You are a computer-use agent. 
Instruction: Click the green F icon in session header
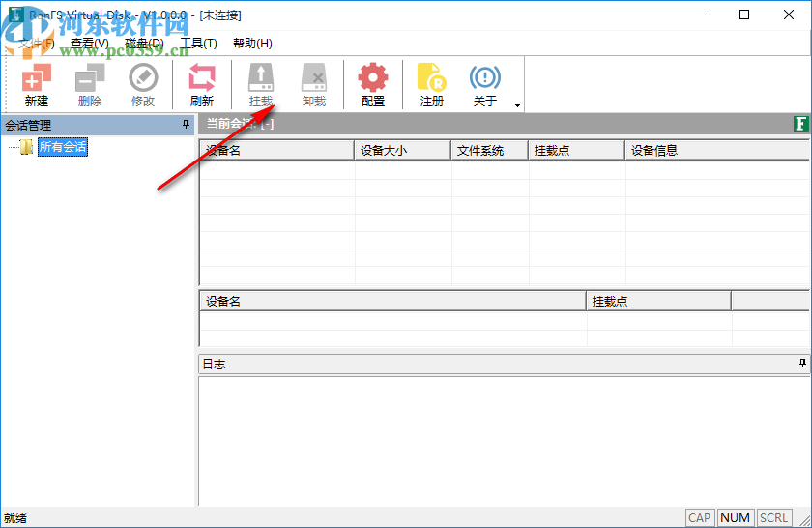[800, 124]
